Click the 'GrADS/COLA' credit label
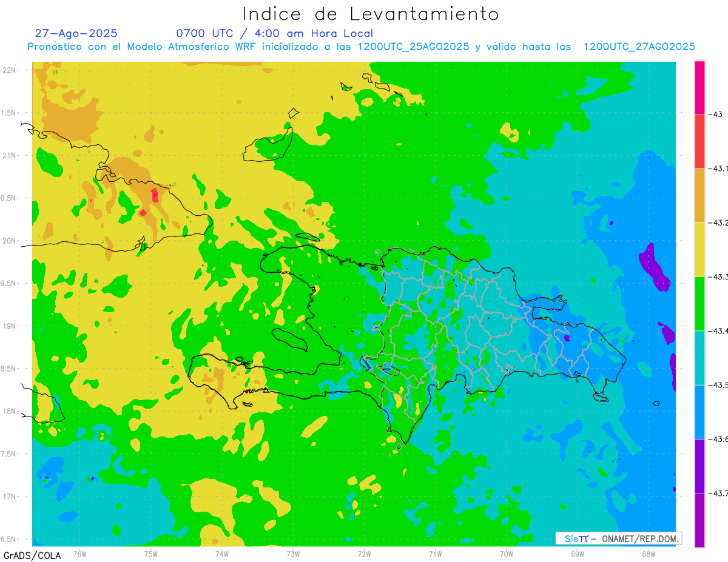The image size is (728, 562). click(32, 555)
